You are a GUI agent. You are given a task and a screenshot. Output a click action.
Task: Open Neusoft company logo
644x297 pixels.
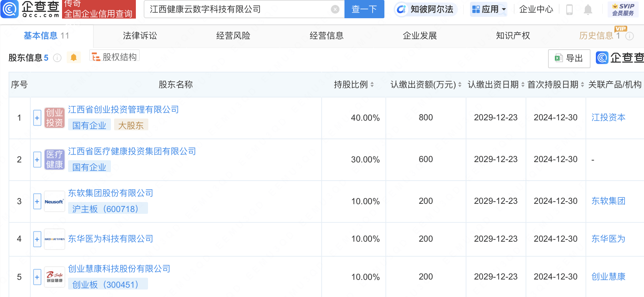coord(55,201)
